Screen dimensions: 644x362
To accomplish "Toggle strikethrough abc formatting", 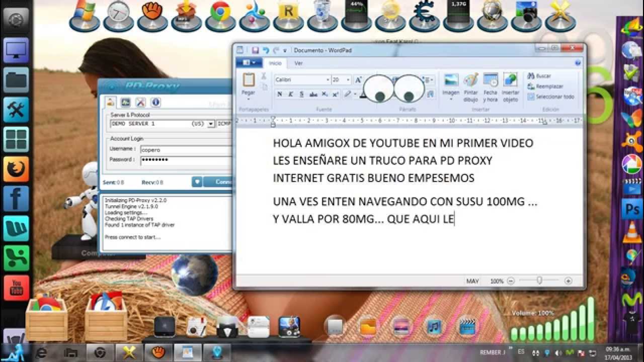I will click(313, 94).
